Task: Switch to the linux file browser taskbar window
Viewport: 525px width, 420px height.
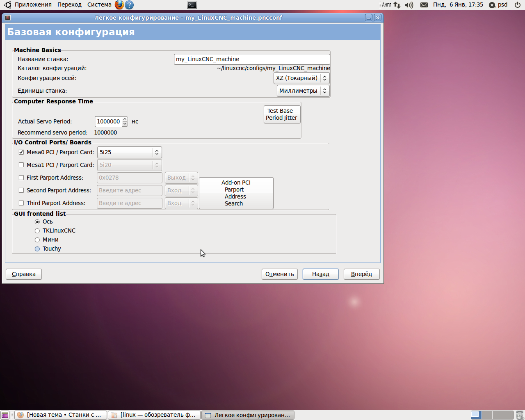Action: click(154, 415)
